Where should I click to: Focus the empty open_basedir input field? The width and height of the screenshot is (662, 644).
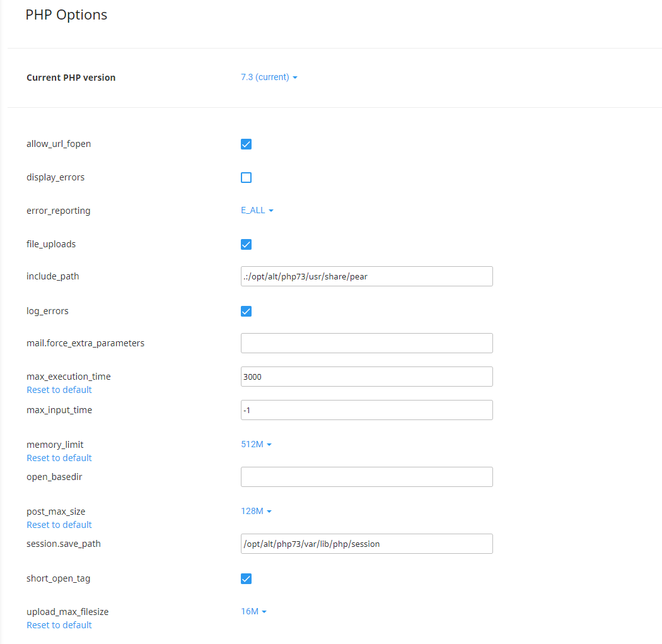[x=367, y=477]
